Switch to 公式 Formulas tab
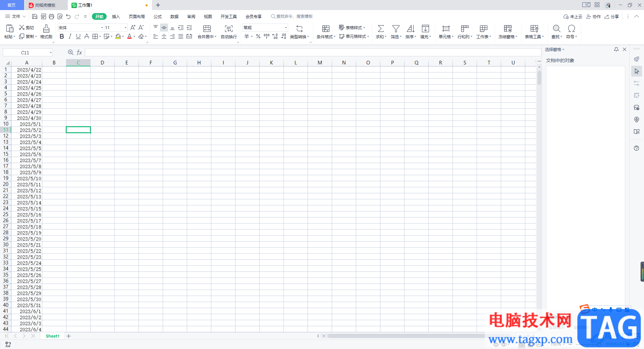644x349 pixels. 158,16
